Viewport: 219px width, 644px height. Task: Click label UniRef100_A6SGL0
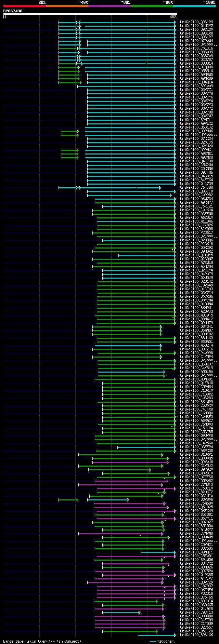coord(196,217)
